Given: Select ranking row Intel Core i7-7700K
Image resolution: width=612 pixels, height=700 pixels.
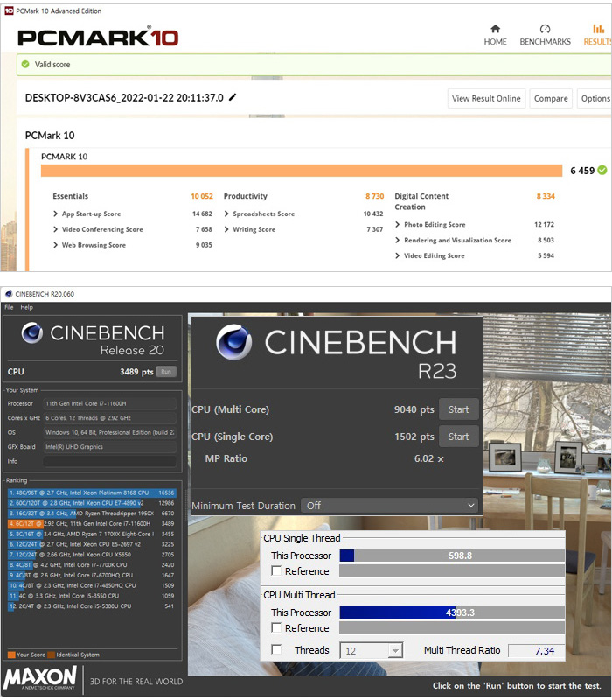Looking at the screenshot, I should coord(92,564).
